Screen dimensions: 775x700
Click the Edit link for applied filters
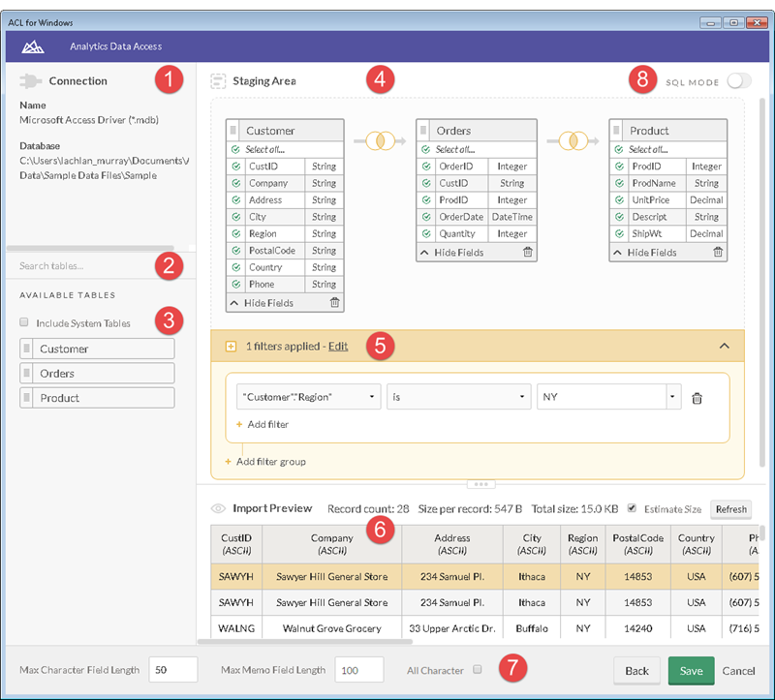coord(338,347)
